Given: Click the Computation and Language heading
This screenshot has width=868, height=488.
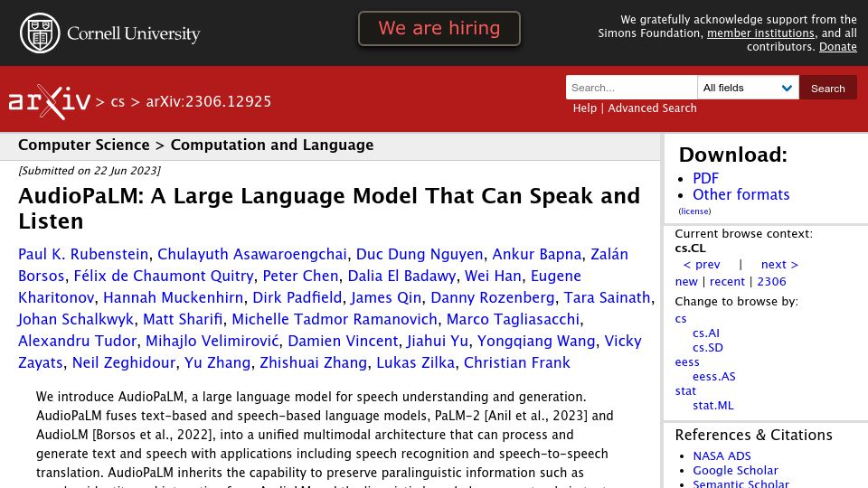Looking at the screenshot, I should (x=272, y=145).
